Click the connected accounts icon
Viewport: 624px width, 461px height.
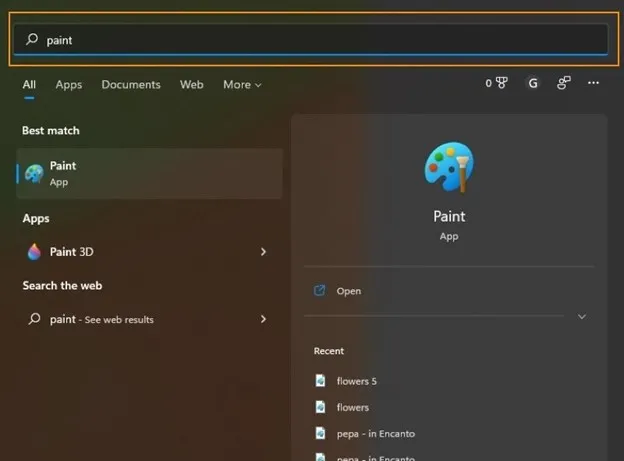(564, 84)
